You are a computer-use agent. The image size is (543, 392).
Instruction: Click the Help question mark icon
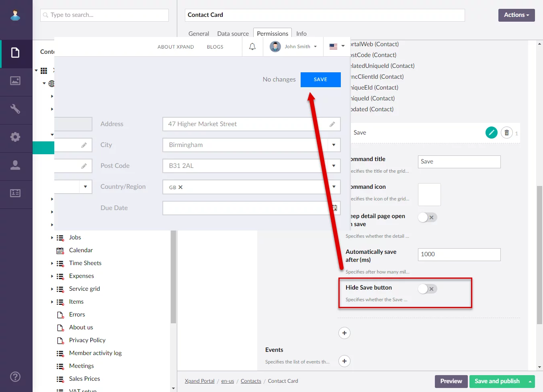tap(15, 377)
